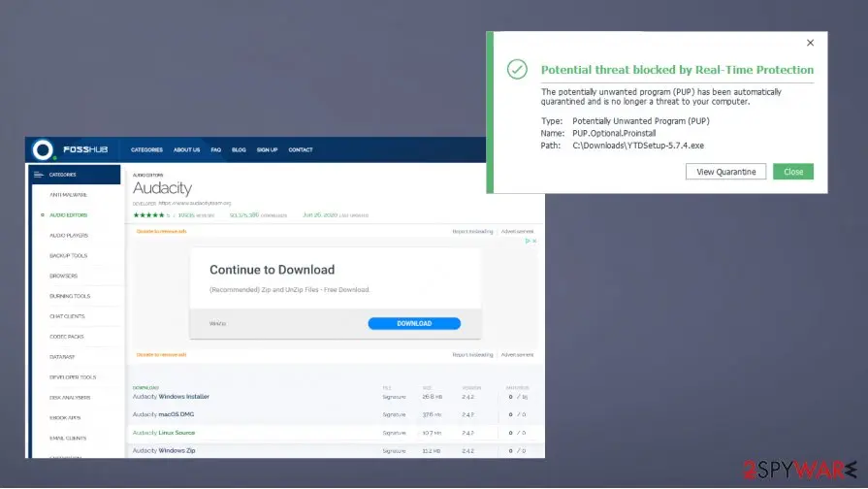Select Email Clients category in sidebar
This screenshot has width=868, height=489.
pyautogui.click(x=68, y=438)
